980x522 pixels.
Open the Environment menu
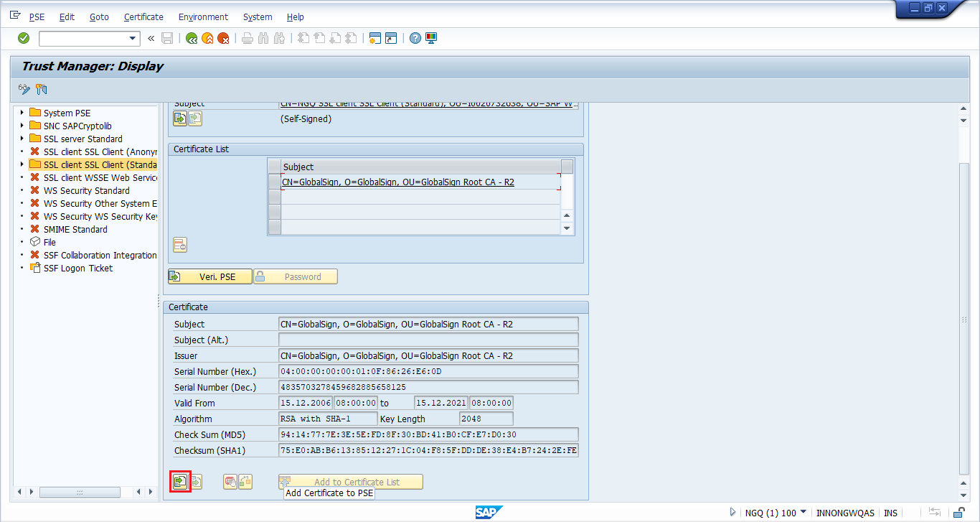(x=203, y=17)
